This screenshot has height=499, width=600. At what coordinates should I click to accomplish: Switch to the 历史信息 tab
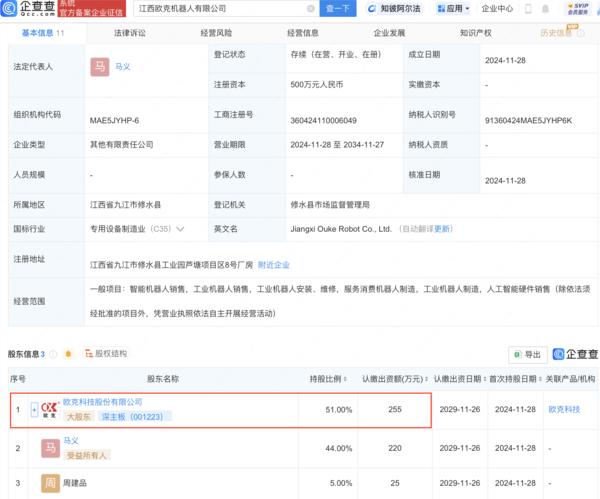click(556, 33)
